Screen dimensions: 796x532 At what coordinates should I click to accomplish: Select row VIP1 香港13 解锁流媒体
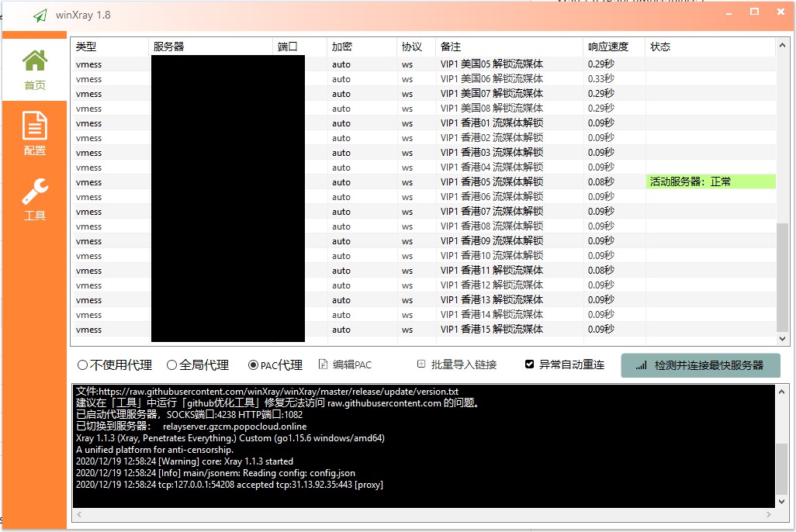point(424,299)
